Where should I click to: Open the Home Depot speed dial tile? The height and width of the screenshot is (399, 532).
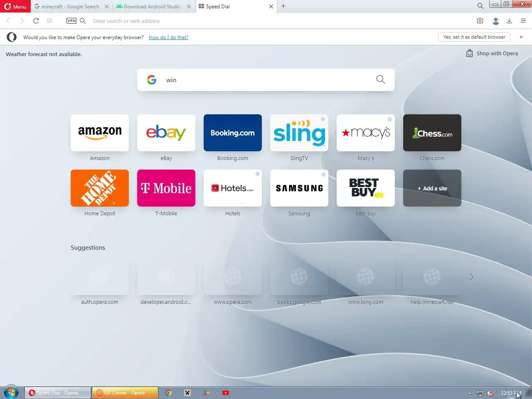pyautogui.click(x=100, y=188)
